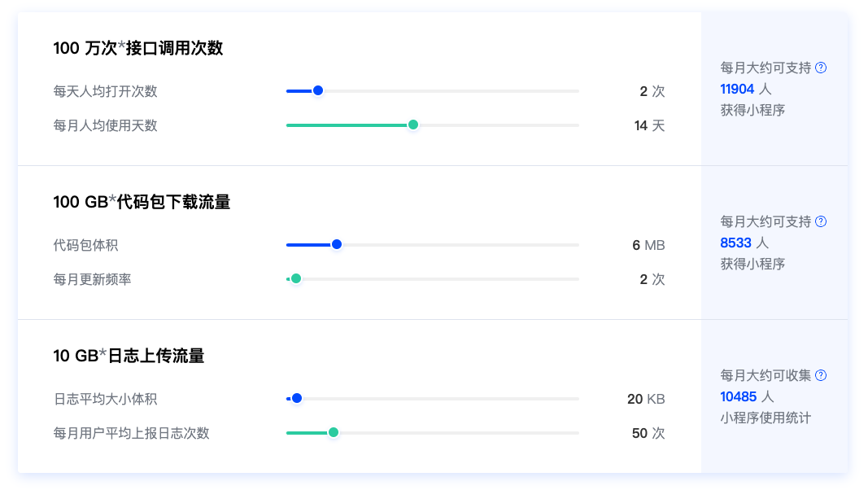Viewport: 868px width, 490px height.
Task: Click the 代码包体积 slider handle
Action: pyautogui.click(x=336, y=244)
